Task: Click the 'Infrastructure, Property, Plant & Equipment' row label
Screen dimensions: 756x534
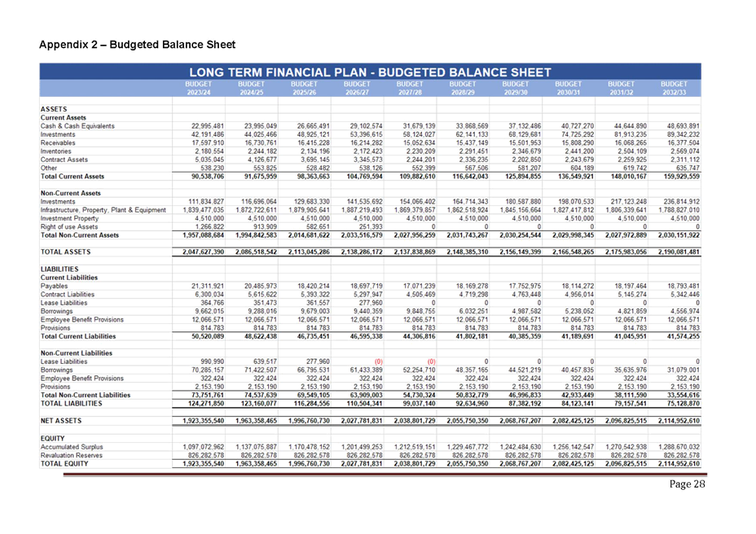Action: pyautogui.click(x=103, y=210)
